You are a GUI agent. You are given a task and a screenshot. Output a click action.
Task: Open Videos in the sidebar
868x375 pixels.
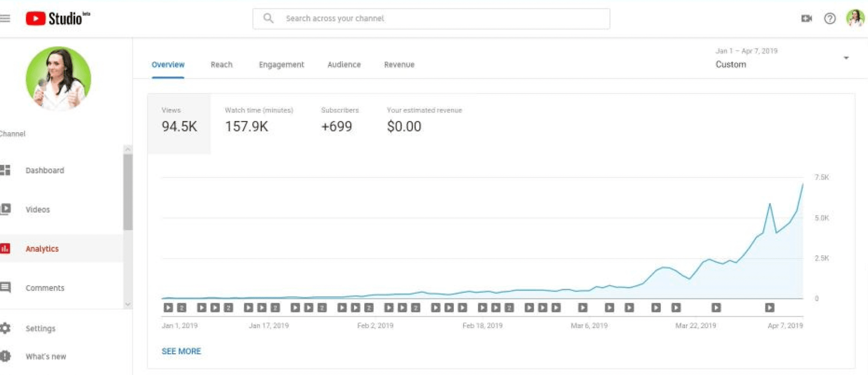37,209
